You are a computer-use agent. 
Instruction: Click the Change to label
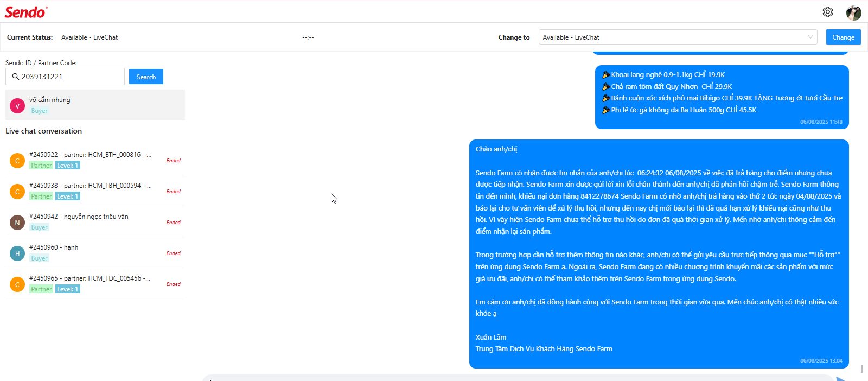tap(514, 37)
